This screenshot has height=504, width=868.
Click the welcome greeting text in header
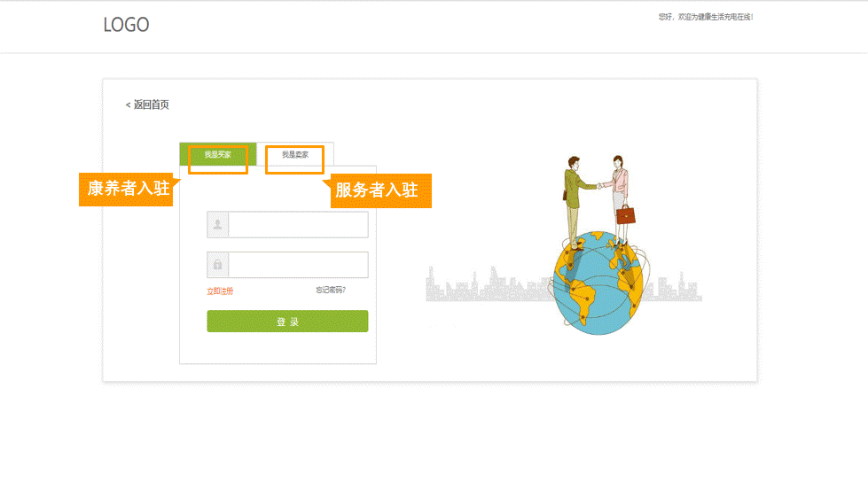click(x=705, y=17)
